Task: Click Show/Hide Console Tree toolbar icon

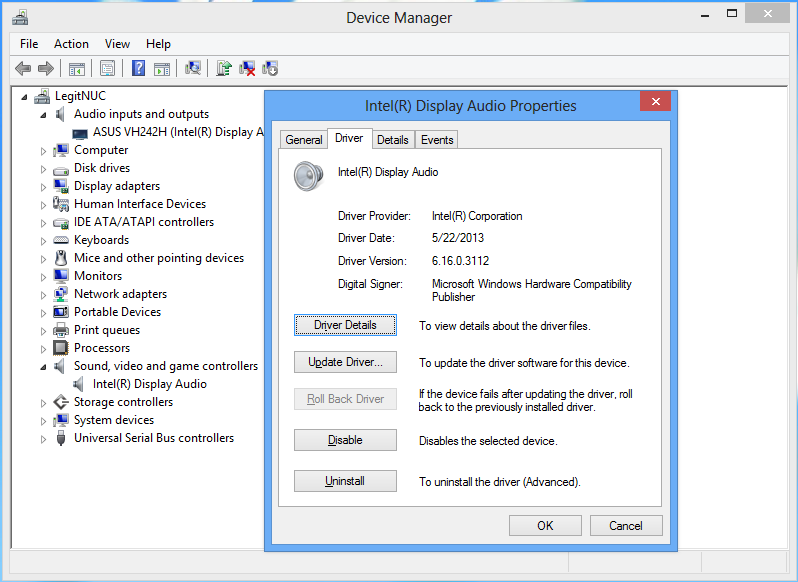Action: [x=77, y=69]
